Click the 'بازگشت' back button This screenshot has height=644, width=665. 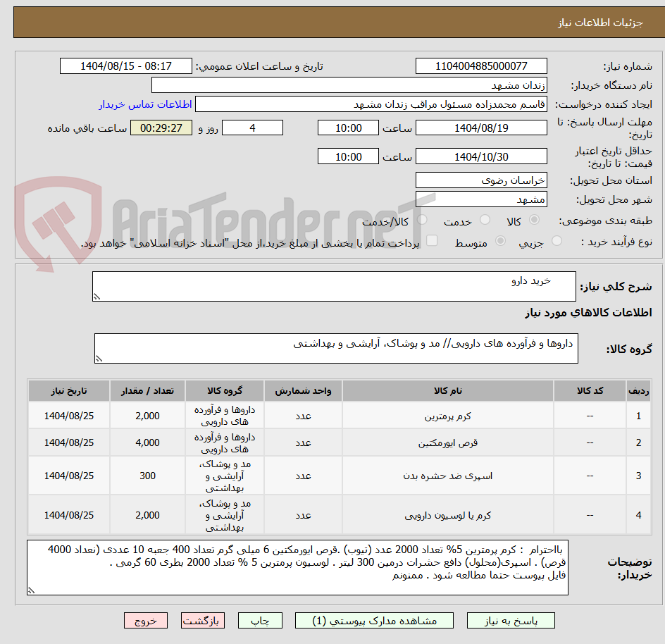coord(203,621)
